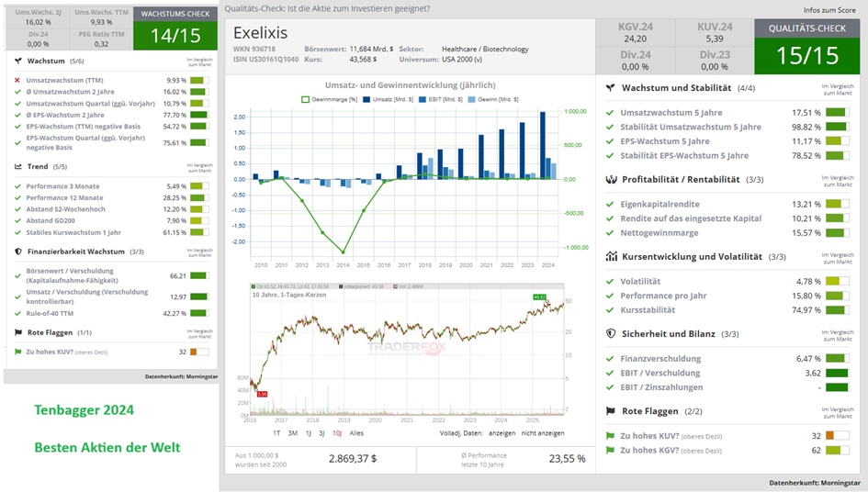This screenshot has width=868, height=492.
Task: Click the QUALITÄTS-CHECK 15/15 score box
Action: pyautogui.click(x=807, y=46)
